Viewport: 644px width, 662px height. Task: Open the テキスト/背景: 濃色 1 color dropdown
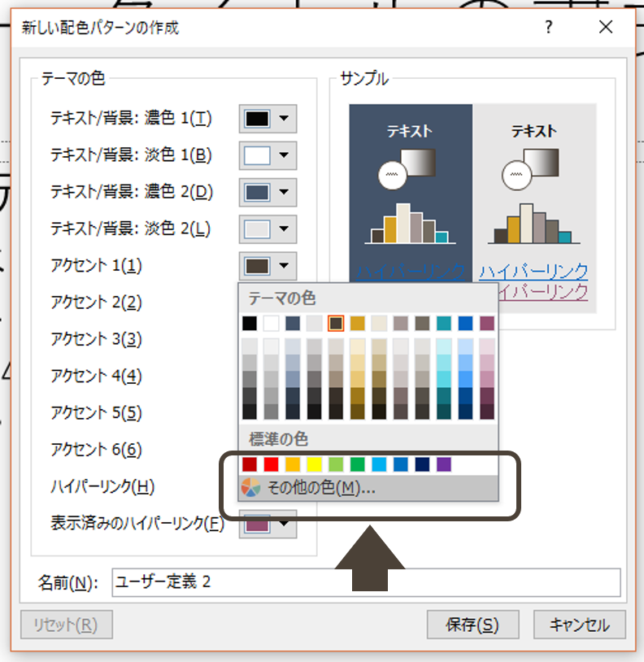[x=268, y=119]
